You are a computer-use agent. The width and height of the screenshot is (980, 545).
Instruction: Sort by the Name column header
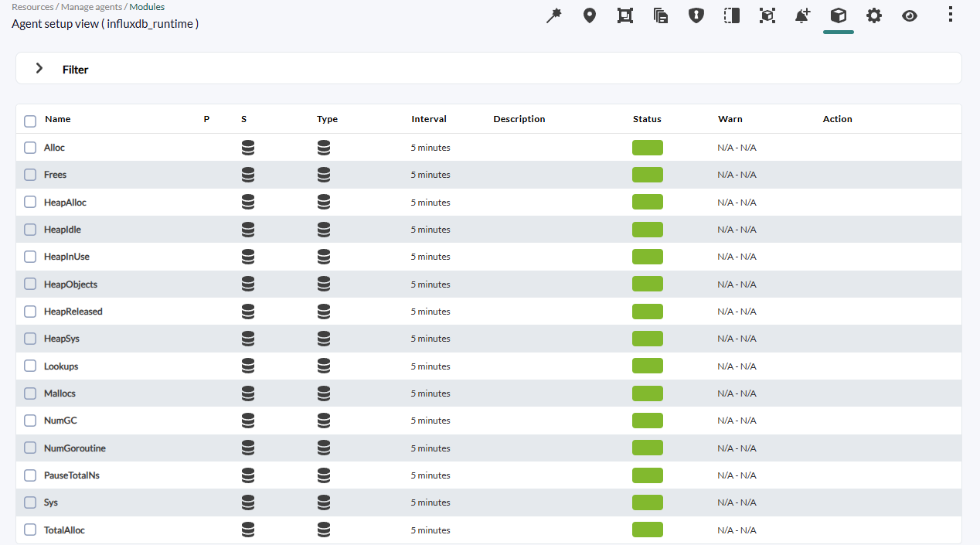tap(58, 119)
